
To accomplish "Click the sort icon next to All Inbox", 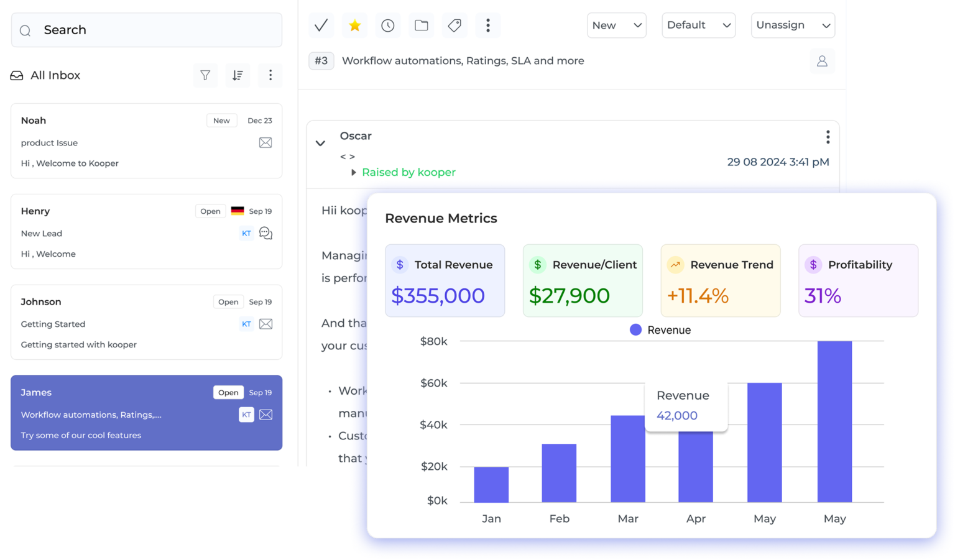I will pos(238,75).
